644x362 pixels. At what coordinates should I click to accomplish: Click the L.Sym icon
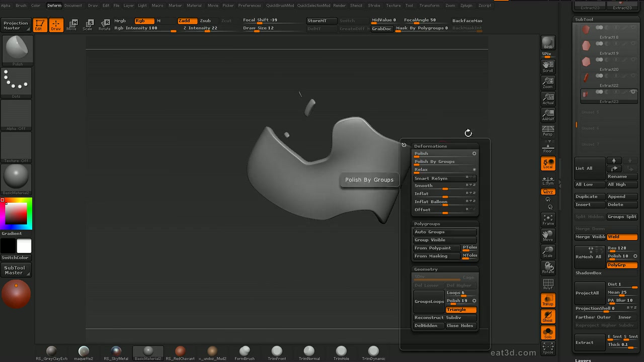coord(548,180)
